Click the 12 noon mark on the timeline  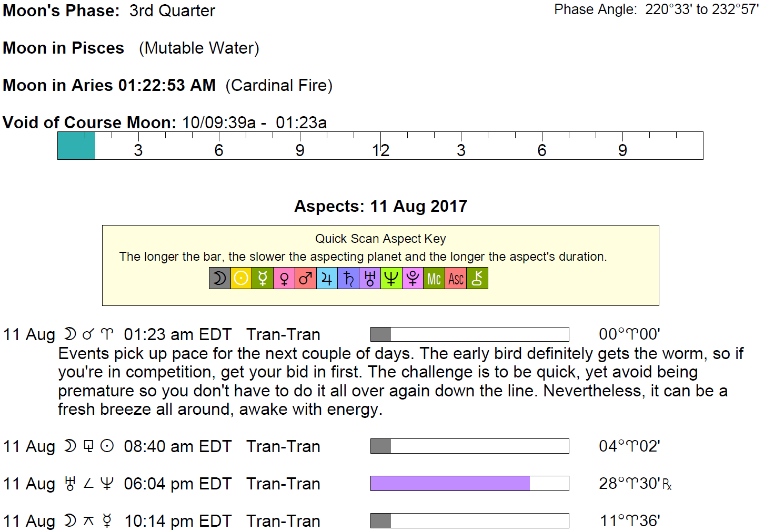coord(380,150)
